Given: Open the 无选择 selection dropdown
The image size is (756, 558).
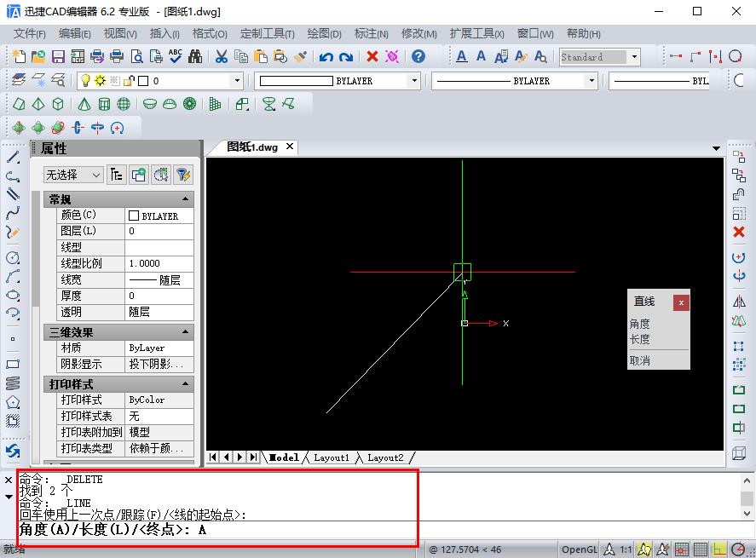Looking at the screenshot, I should click(73, 175).
